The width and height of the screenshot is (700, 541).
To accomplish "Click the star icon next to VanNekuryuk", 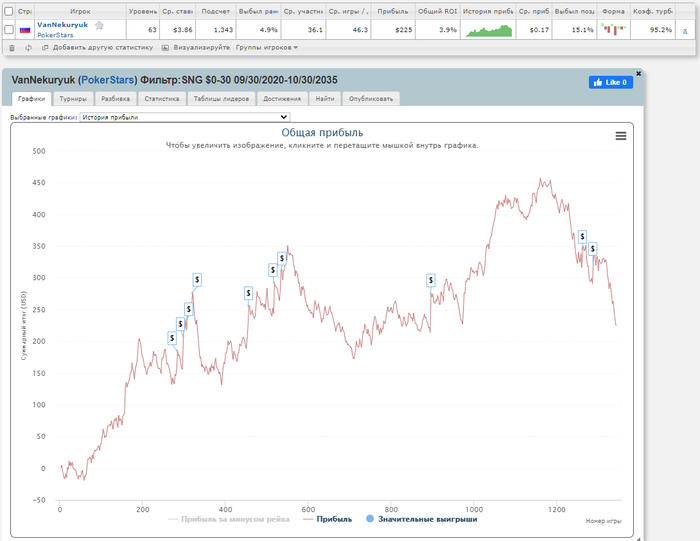I will pos(99,25).
